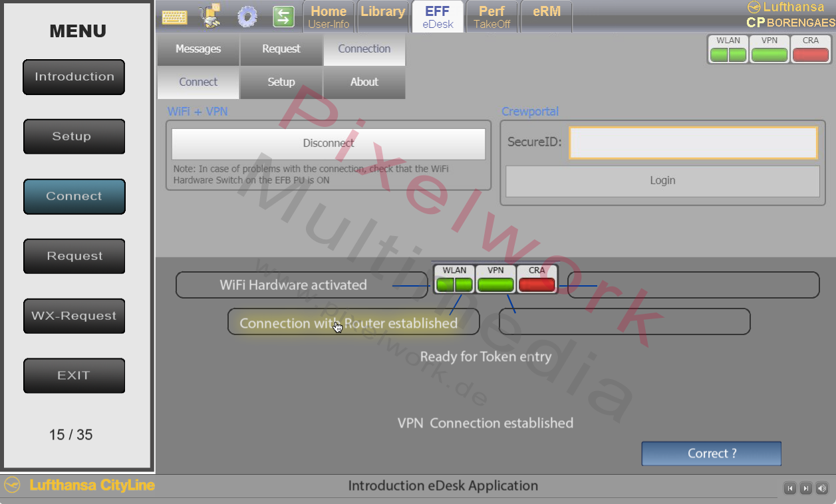Select the Perf TakeOff tab

click(491, 17)
